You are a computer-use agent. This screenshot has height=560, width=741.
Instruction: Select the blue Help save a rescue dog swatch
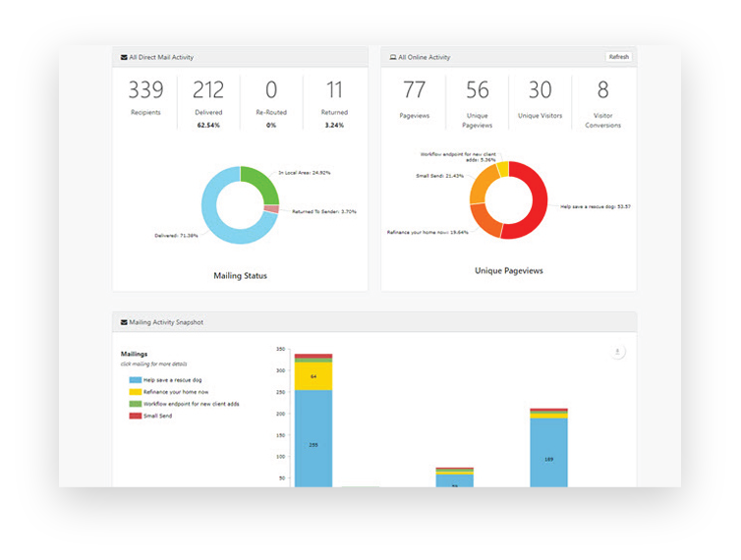(136, 380)
